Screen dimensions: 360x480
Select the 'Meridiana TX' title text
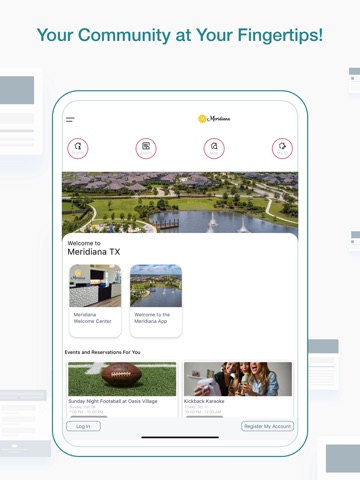(x=94, y=252)
